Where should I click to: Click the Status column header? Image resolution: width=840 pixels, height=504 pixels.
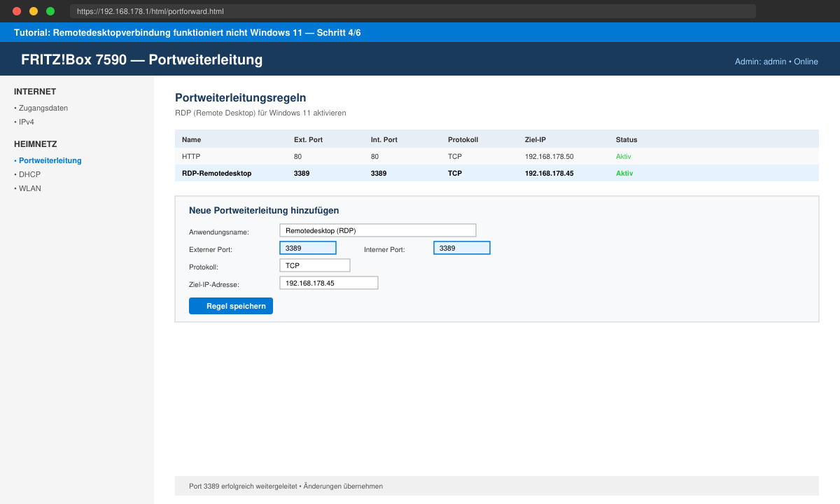(626, 139)
